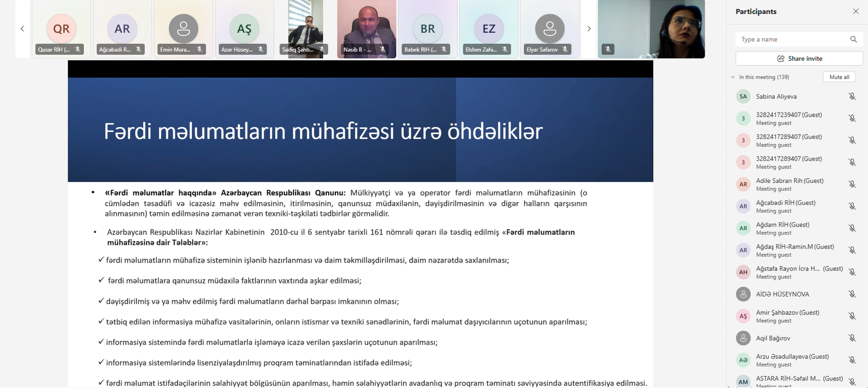Close the Participants panel
The height and width of the screenshot is (388, 868).
[x=856, y=11]
